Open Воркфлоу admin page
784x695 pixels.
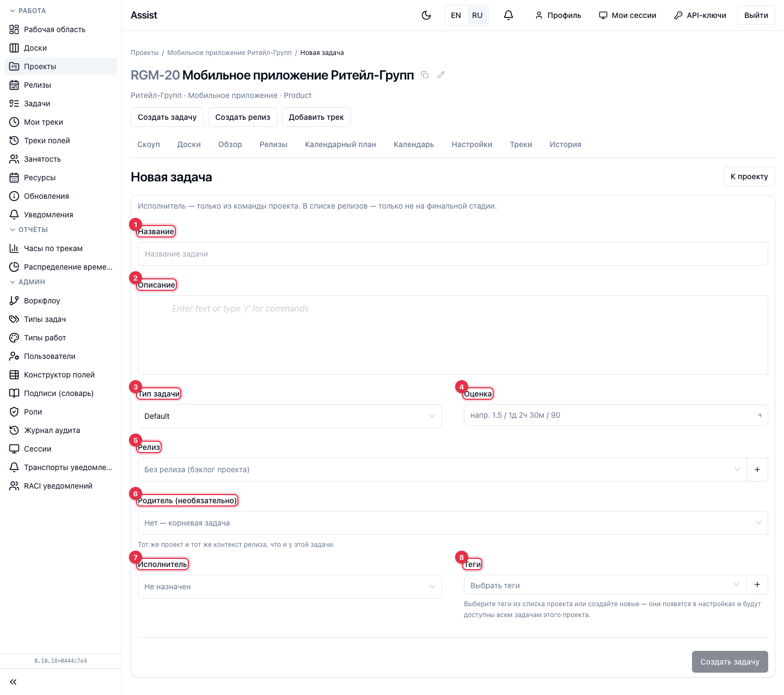pos(60,301)
